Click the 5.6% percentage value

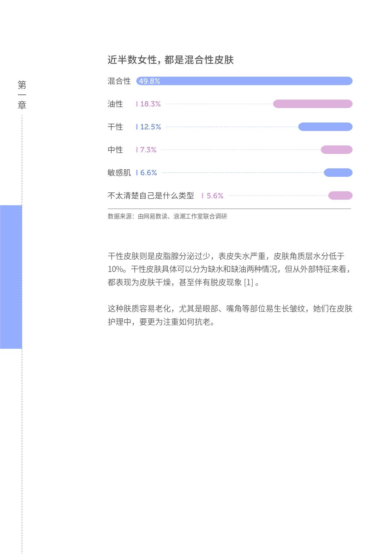(215, 196)
